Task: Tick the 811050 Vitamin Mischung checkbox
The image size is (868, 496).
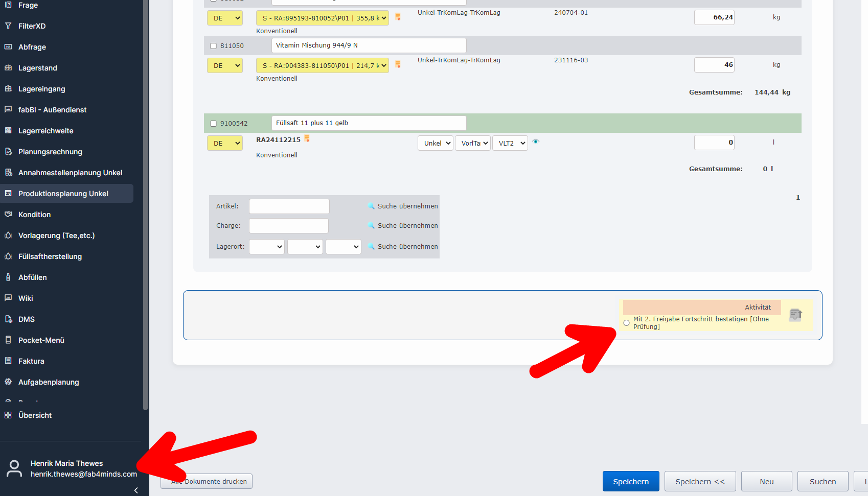Action: [214, 46]
